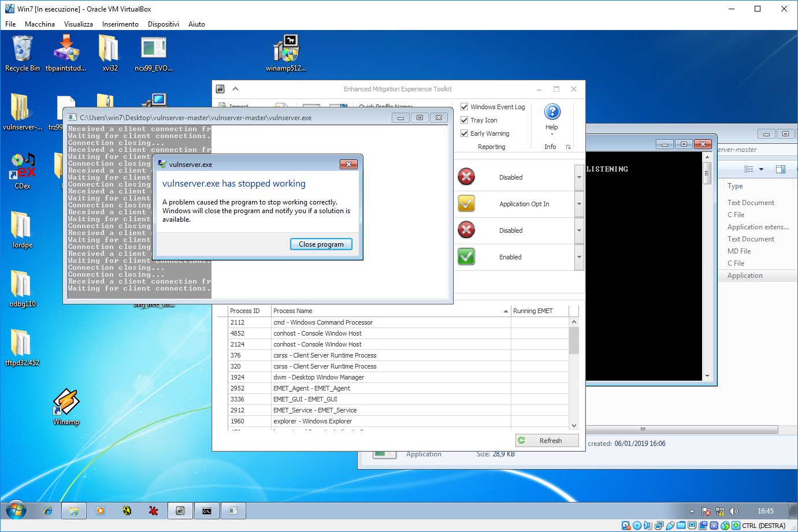Open the view options dropdown in Explorer
This screenshot has height=532, width=798.
761,169
